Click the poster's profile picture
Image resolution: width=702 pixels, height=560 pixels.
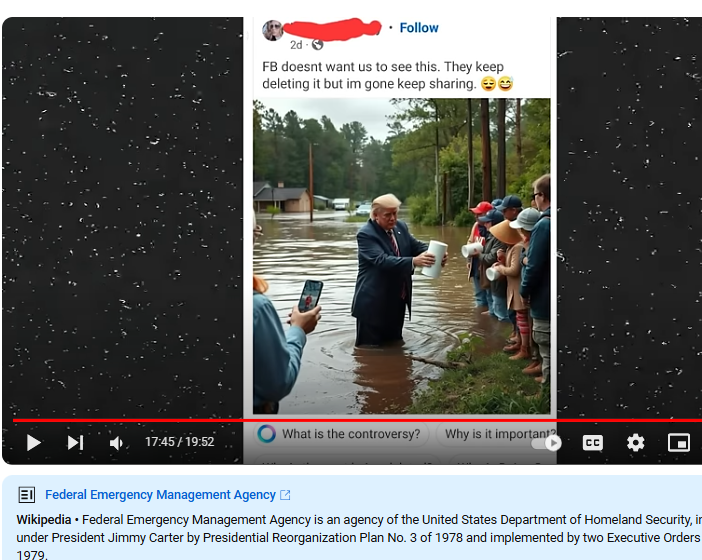(x=273, y=30)
